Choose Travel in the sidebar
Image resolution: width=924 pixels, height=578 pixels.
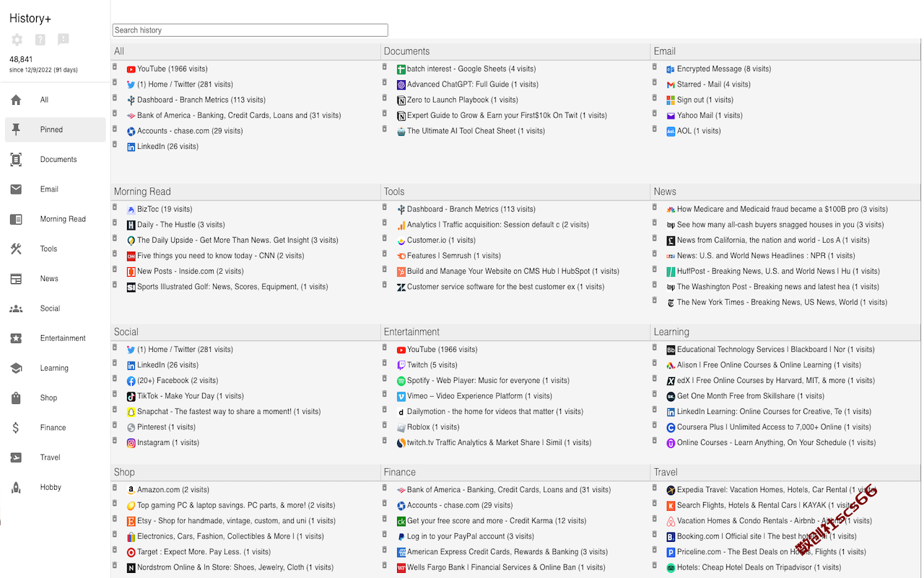[x=56, y=457]
